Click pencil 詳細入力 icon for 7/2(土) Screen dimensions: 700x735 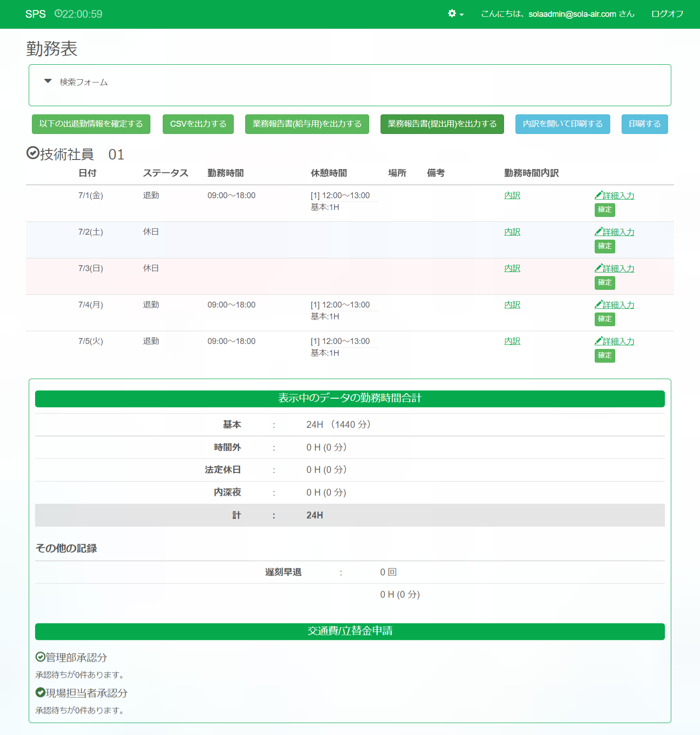[x=598, y=231]
